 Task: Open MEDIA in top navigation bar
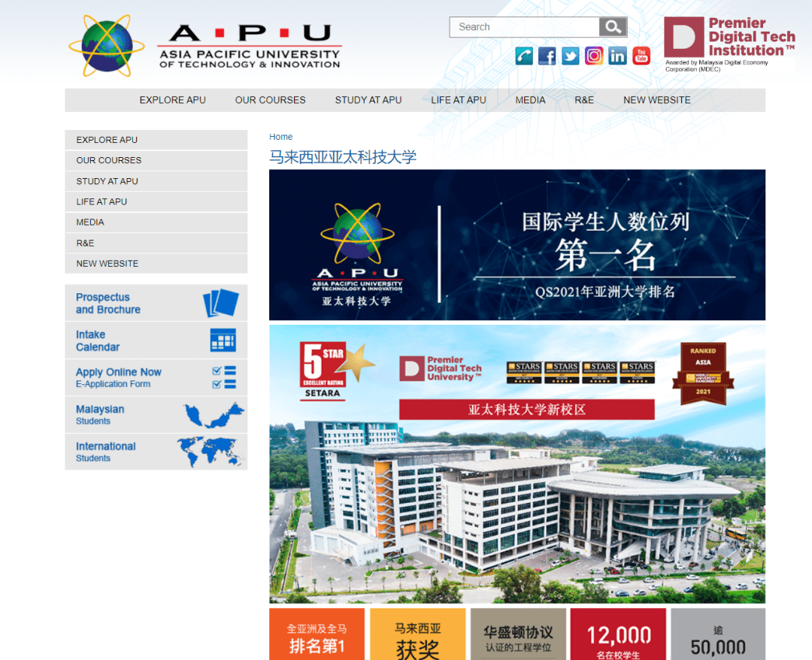[530, 100]
